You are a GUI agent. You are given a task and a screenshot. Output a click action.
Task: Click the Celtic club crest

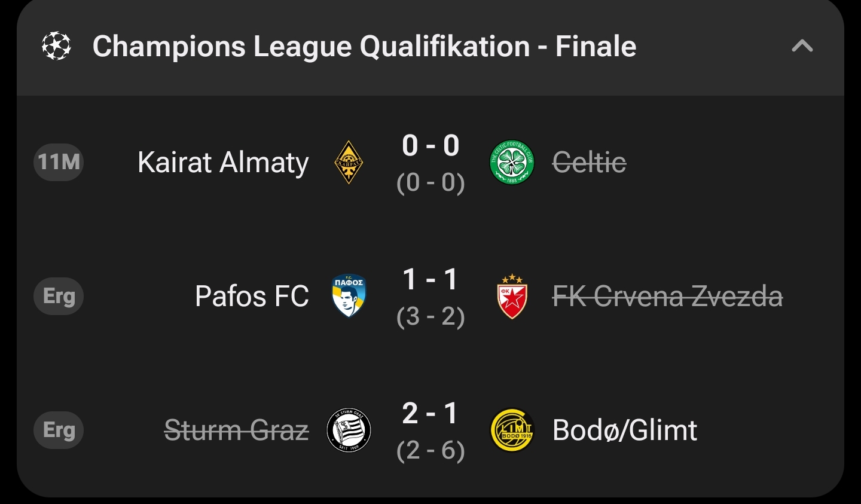pos(512,162)
